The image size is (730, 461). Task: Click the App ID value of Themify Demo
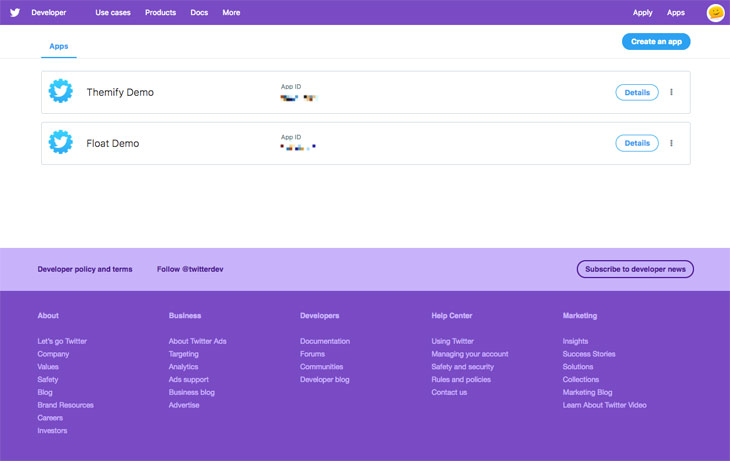coord(298,98)
